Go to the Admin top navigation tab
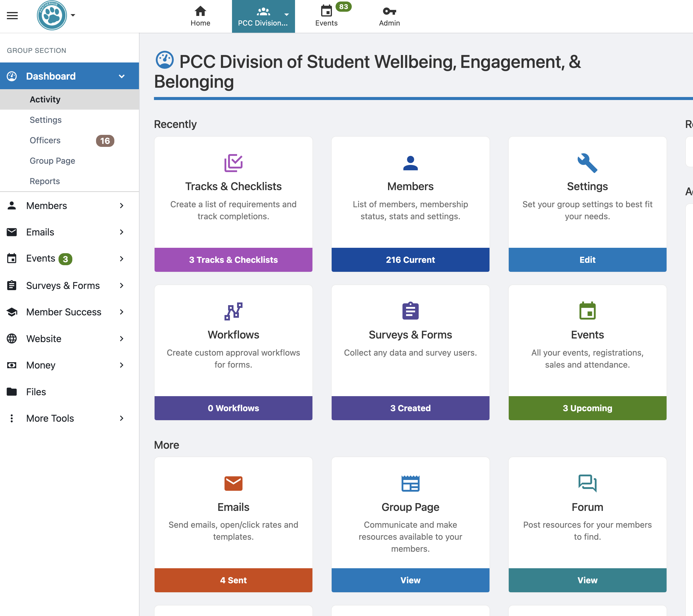Screen dimensions: 693x616 pos(389,16)
